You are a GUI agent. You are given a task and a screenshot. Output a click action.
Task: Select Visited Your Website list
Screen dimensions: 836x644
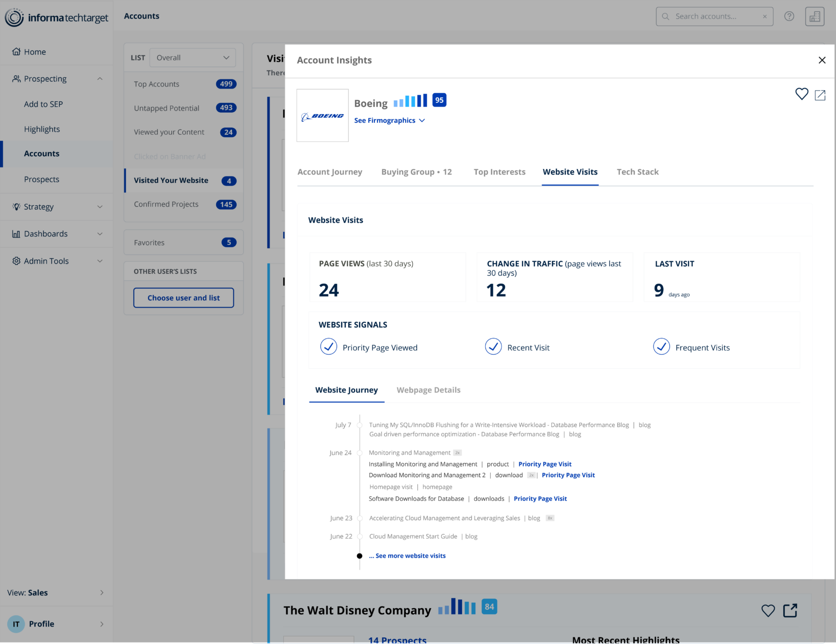click(x=184, y=181)
